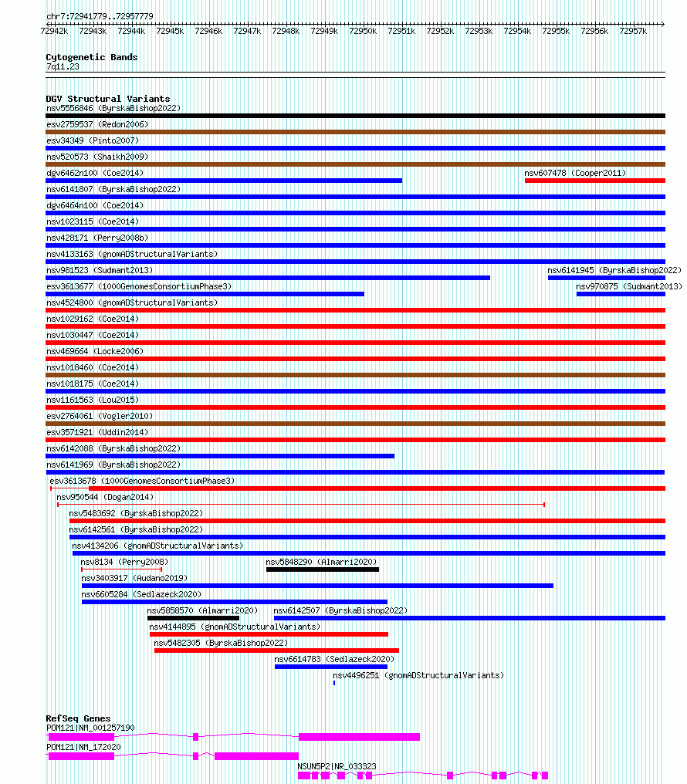Select the esv34349 (Pinto2007) variant label

tap(93, 140)
